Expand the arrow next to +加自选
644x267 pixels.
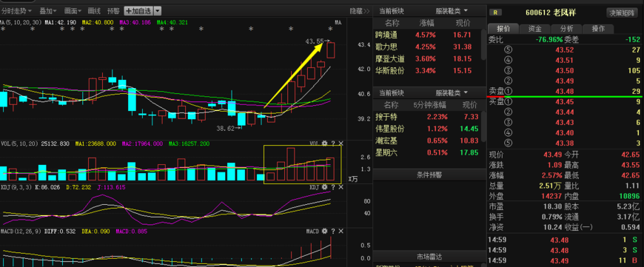pyautogui.click(x=158, y=11)
